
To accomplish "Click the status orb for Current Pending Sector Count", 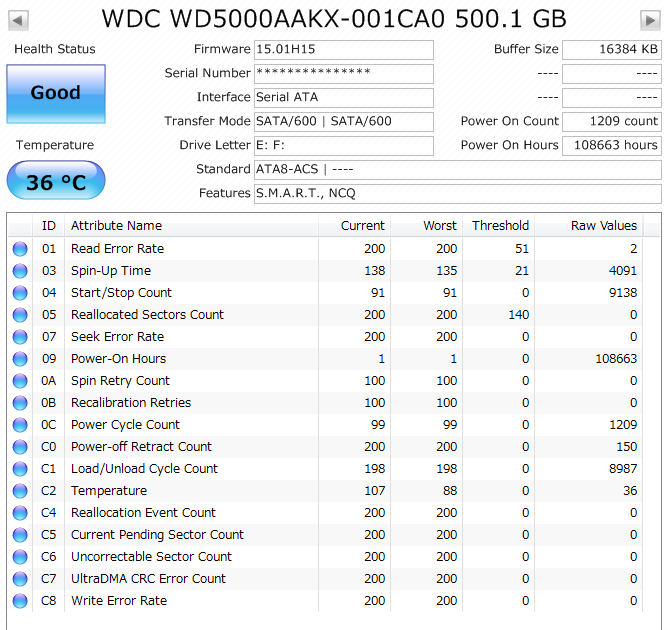I will pyautogui.click(x=20, y=535).
